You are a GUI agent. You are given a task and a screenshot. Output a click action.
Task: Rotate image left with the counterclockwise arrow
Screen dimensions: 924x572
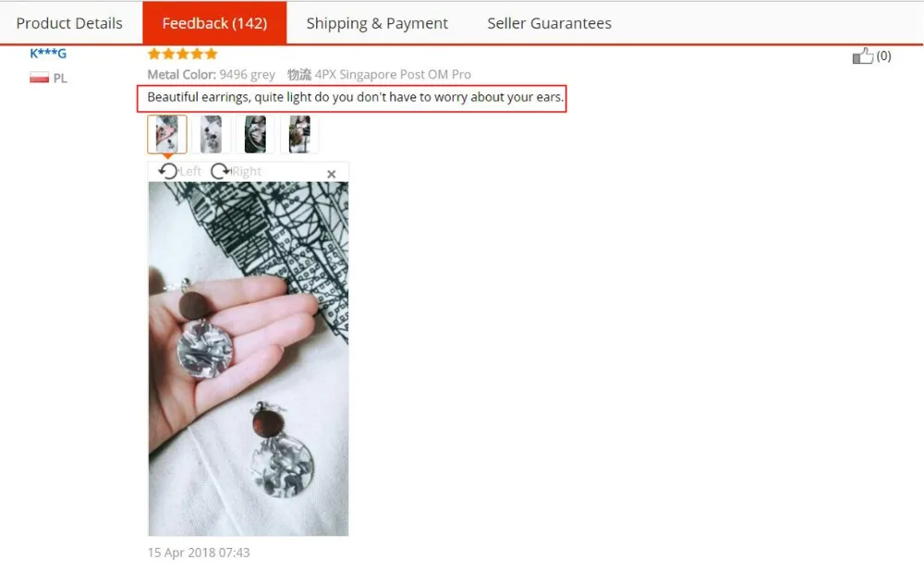click(168, 172)
